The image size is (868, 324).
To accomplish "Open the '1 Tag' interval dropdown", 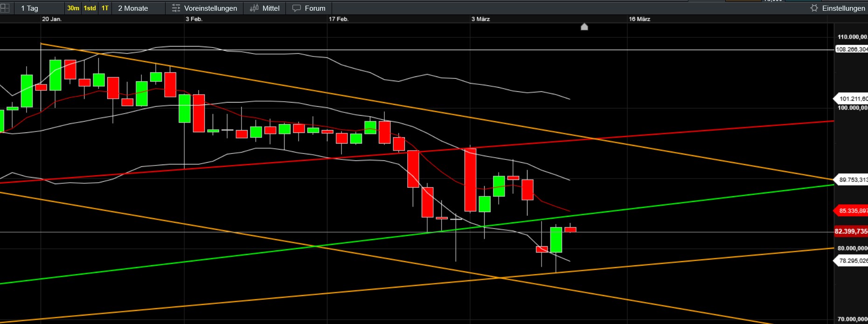I will [39, 8].
